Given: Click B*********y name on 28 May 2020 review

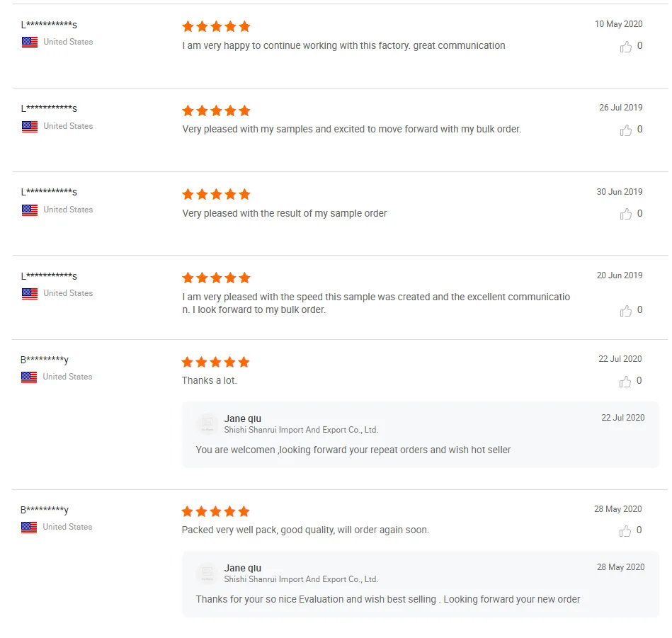Looking at the screenshot, I should (x=45, y=511).
